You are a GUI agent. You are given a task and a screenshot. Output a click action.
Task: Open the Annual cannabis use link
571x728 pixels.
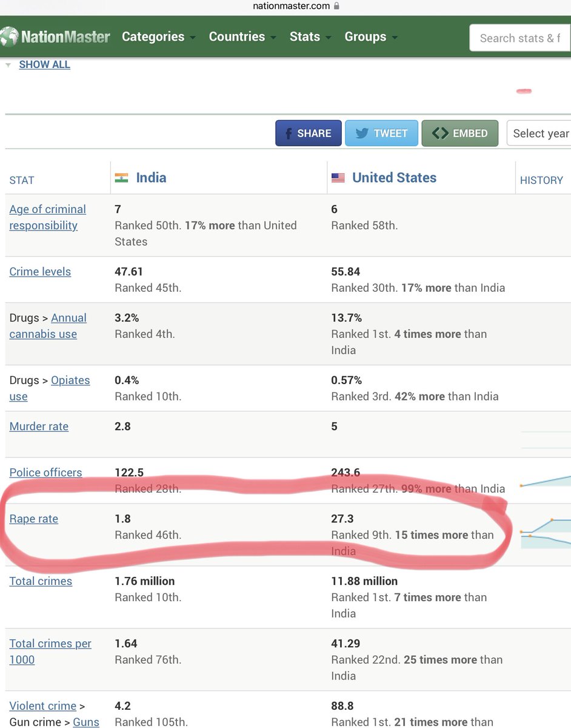48,326
